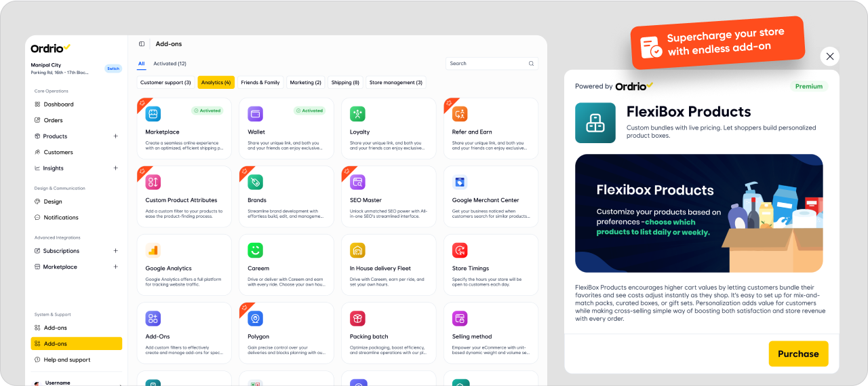Screen dimensions: 868x386
Task: Open Dashboard in the sidebar
Action: click(x=58, y=104)
